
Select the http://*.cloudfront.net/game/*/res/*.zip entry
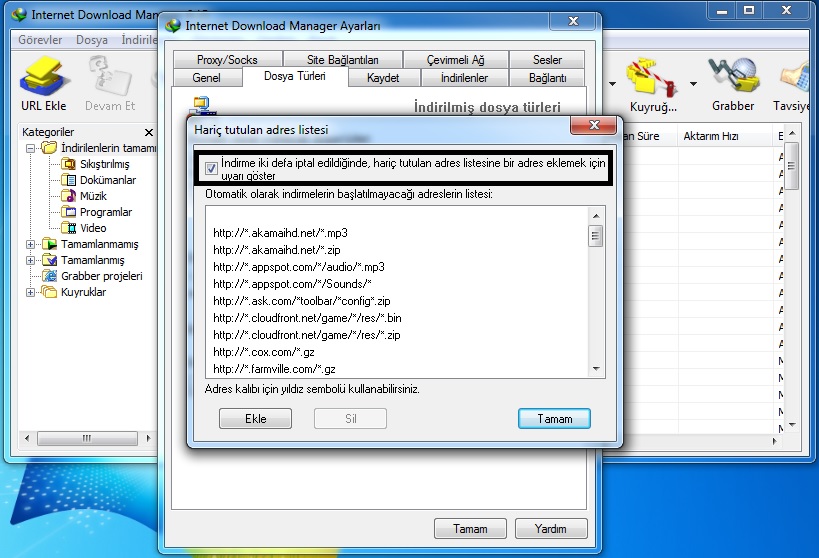tap(307, 335)
